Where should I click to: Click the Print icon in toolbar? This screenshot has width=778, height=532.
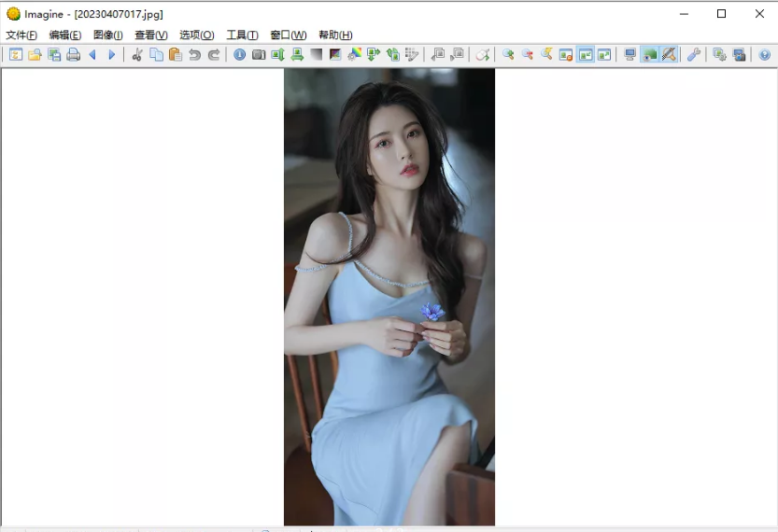point(73,55)
